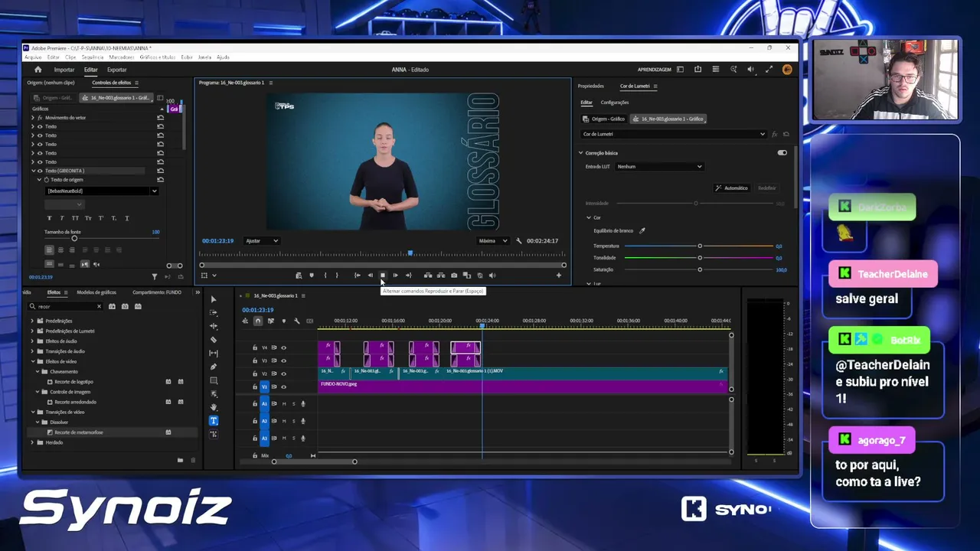The width and height of the screenshot is (980, 551).
Task: Click Mark Out bracket icon
Action: 337,275
